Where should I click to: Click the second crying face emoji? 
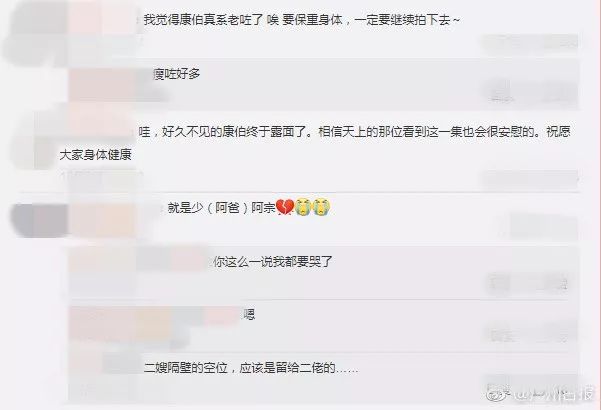pyautogui.click(x=321, y=207)
